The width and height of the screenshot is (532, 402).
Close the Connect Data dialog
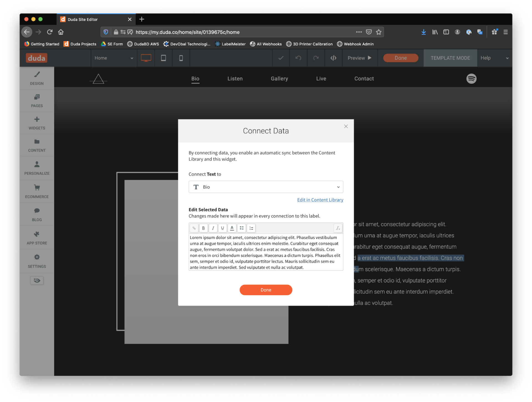[x=346, y=126]
